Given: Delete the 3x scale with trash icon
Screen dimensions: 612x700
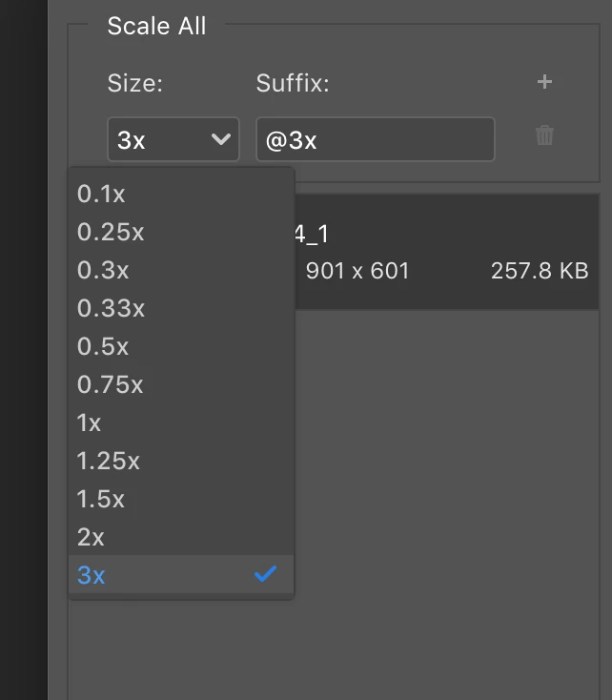Looking at the screenshot, I should click(544, 135).
